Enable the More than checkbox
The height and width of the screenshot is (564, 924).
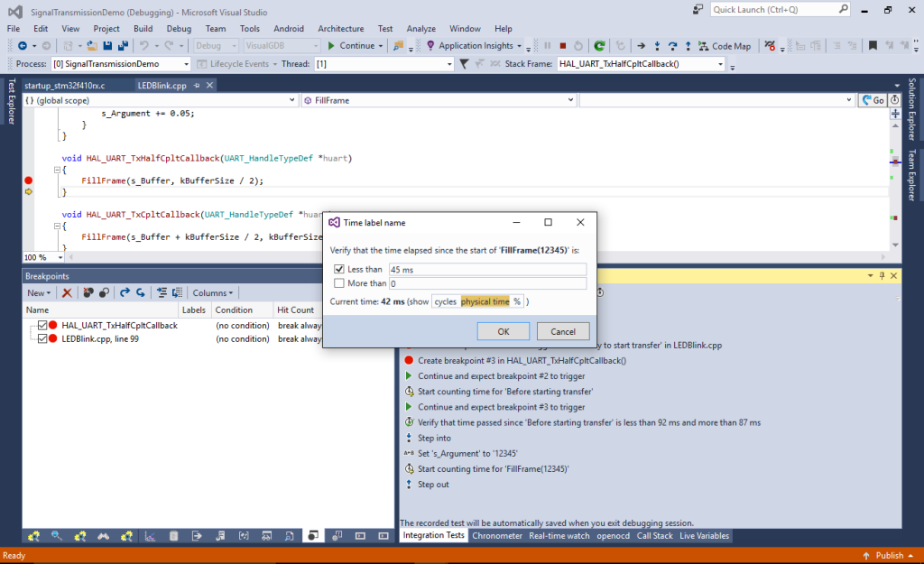coord(339,282)
